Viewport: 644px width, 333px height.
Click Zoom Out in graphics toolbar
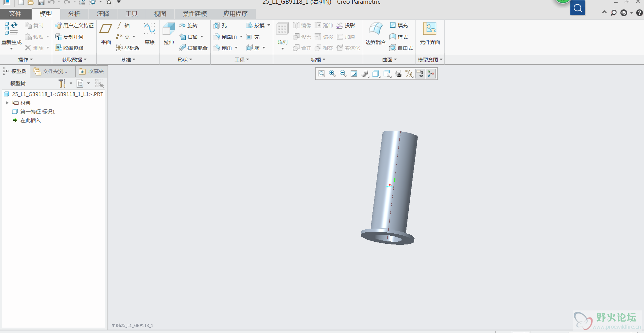[x=343, y=73]
